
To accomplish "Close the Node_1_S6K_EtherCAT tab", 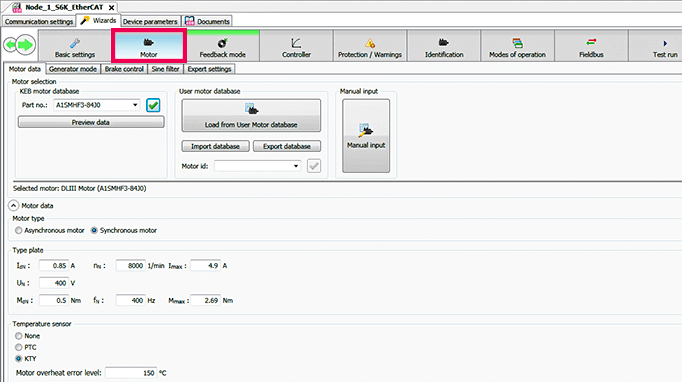I will (x=111, y=7).
